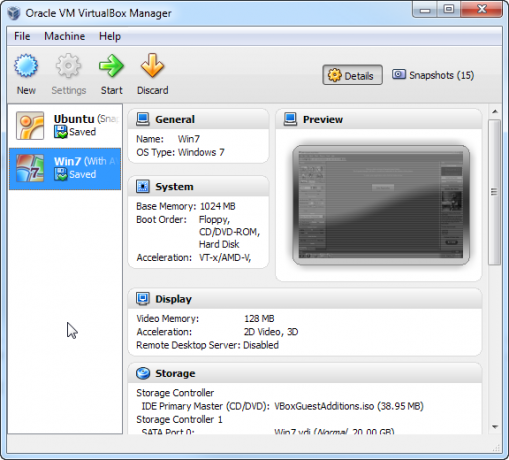Image resolution: width=509 pixels, height=460 pixels.
Task: Collapse the Display section header
Action: click(x=305, y=299)
